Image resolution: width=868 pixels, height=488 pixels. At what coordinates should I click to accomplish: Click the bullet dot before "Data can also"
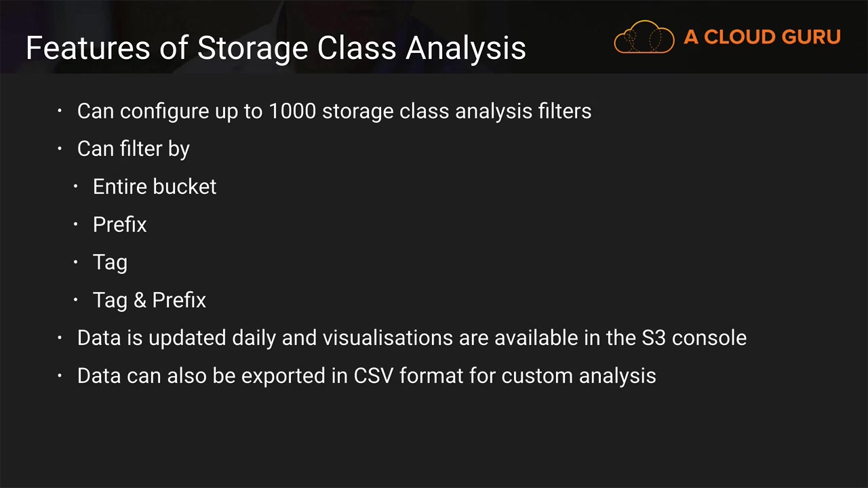[60, 375]
